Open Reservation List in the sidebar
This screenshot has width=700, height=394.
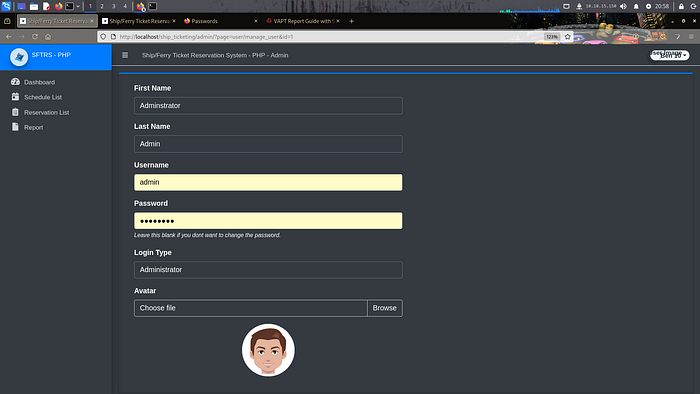tap(56, 112)
